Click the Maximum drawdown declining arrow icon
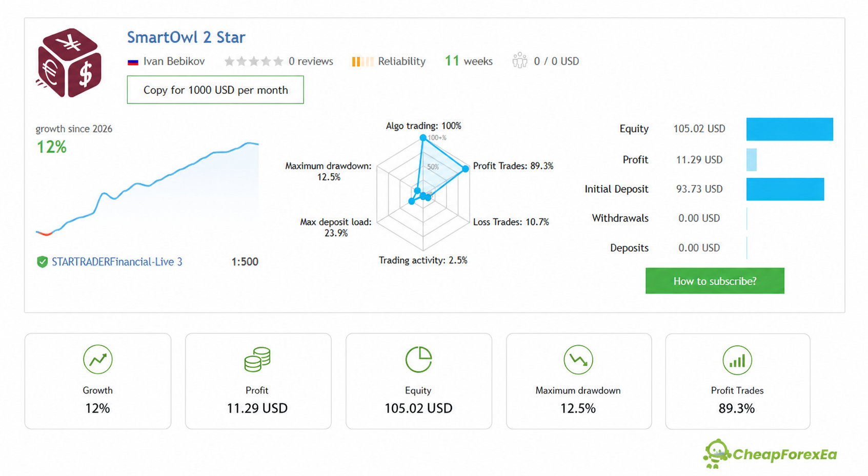This screenshot has width=868, height=476. [x=578, y=360]
